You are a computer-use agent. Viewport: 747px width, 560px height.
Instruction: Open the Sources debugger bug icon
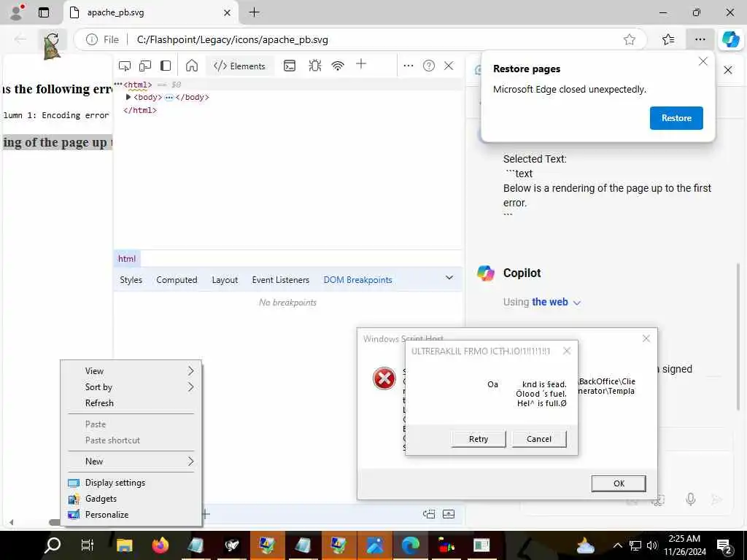click(x=315, y=66)
